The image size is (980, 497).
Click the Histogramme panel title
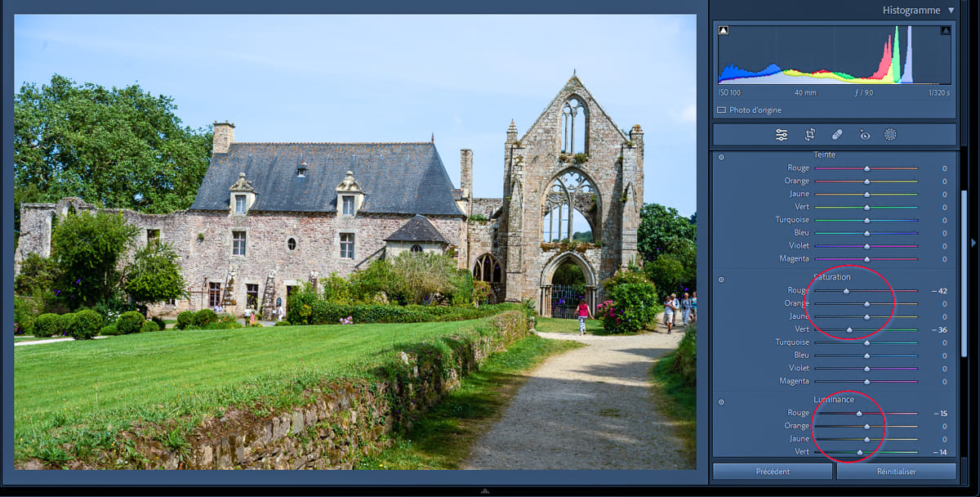(x=911, y=11)
